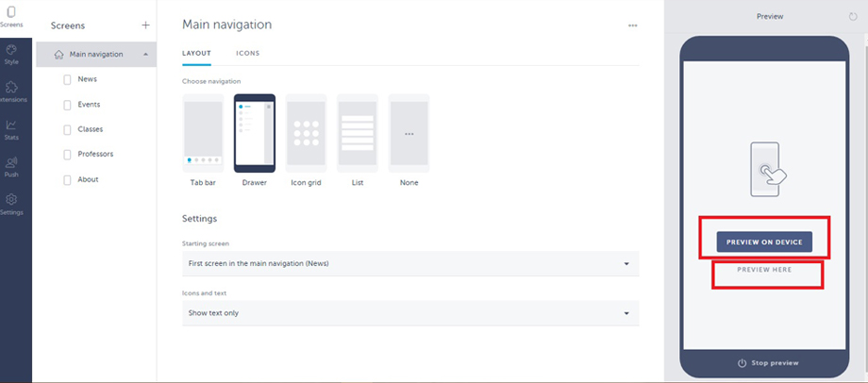Open the Extensions puzzle icon
The width and height of the screenshot is (868, 383).
coord(12,92)
